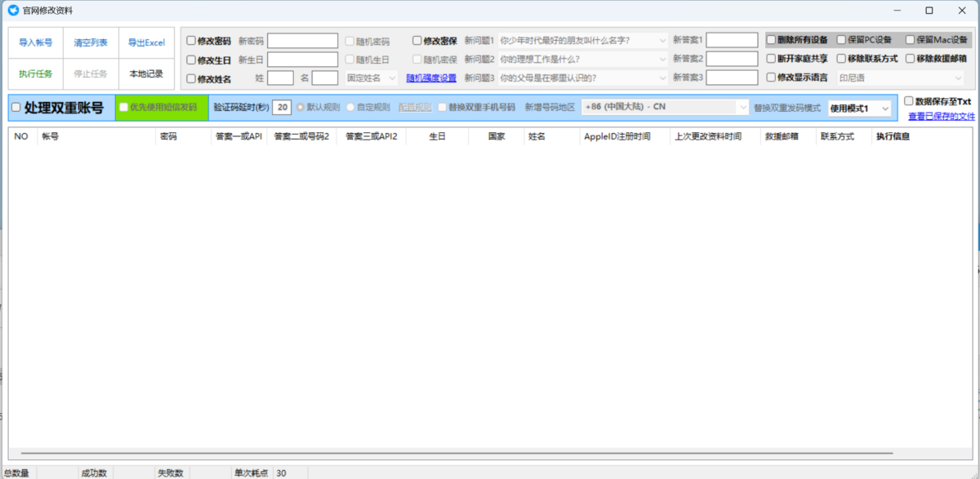The image size is (980, 479).
Task: Enable the 修改密码 checkbox
Action: coord(191,41)
